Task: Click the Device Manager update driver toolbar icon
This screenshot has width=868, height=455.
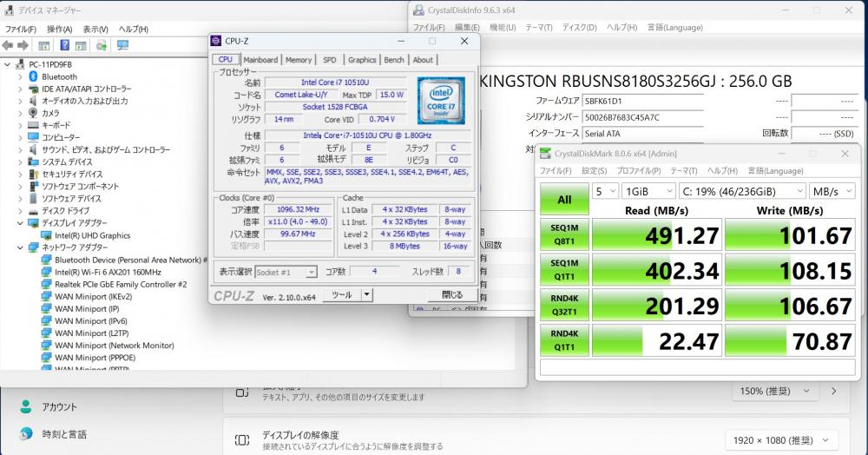Action: coord(102,45)
